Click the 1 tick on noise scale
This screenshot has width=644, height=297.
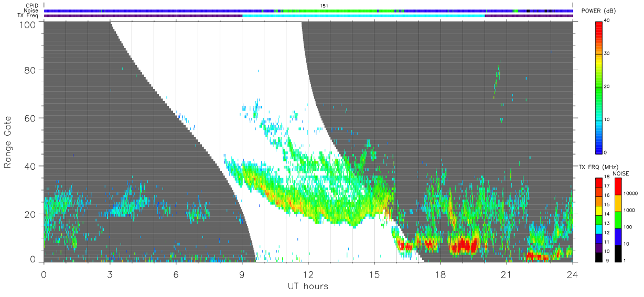(625, 260)
